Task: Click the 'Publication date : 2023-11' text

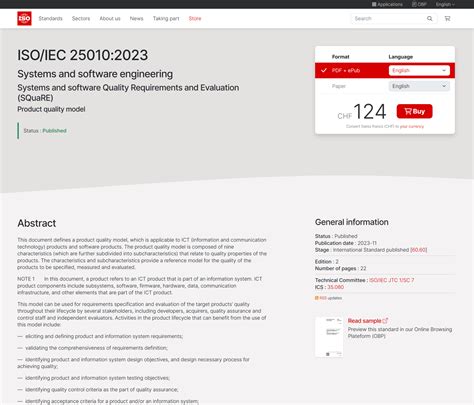Action: (x=346, y=243)
